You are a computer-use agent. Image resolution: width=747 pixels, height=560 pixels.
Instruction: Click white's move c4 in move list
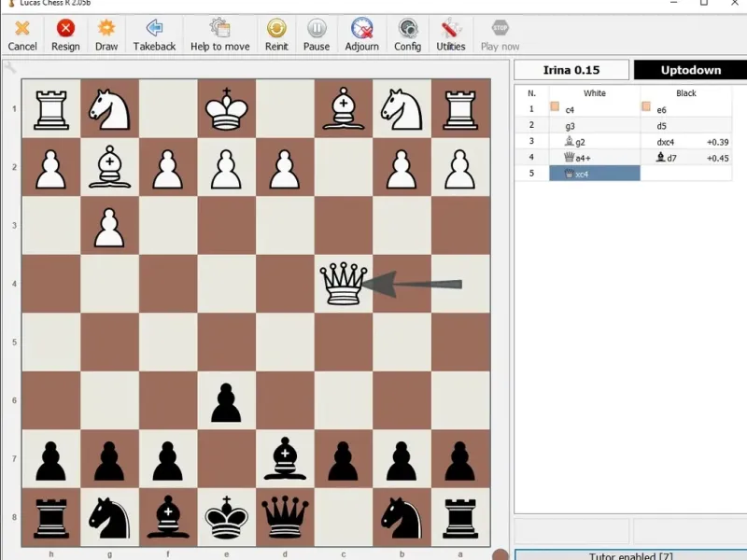[595, 109]
